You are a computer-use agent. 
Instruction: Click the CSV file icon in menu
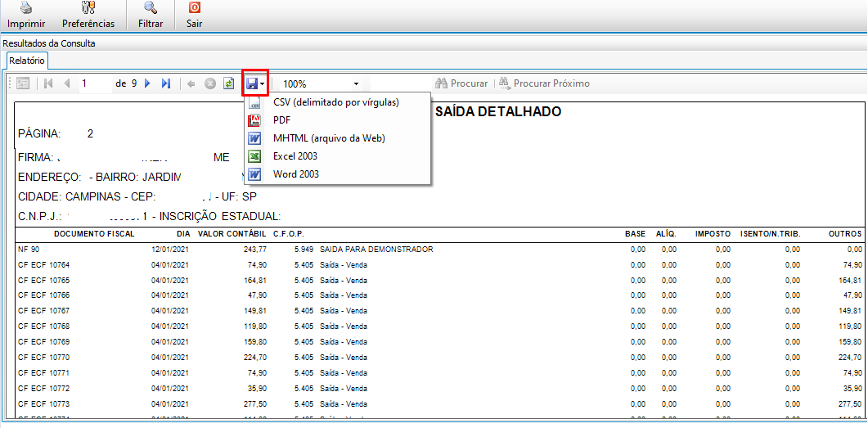254,102
